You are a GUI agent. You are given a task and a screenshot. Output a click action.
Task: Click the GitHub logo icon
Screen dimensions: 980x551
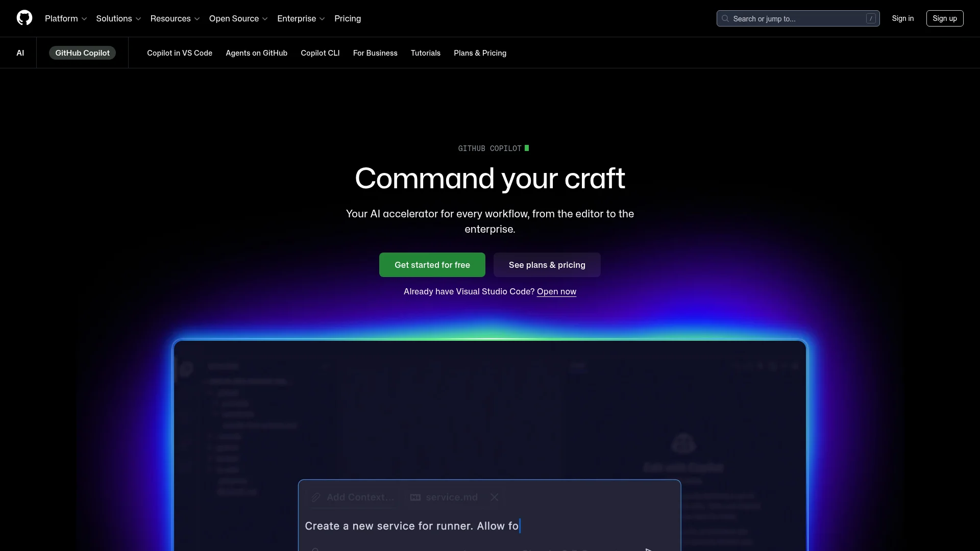[24, 18]
